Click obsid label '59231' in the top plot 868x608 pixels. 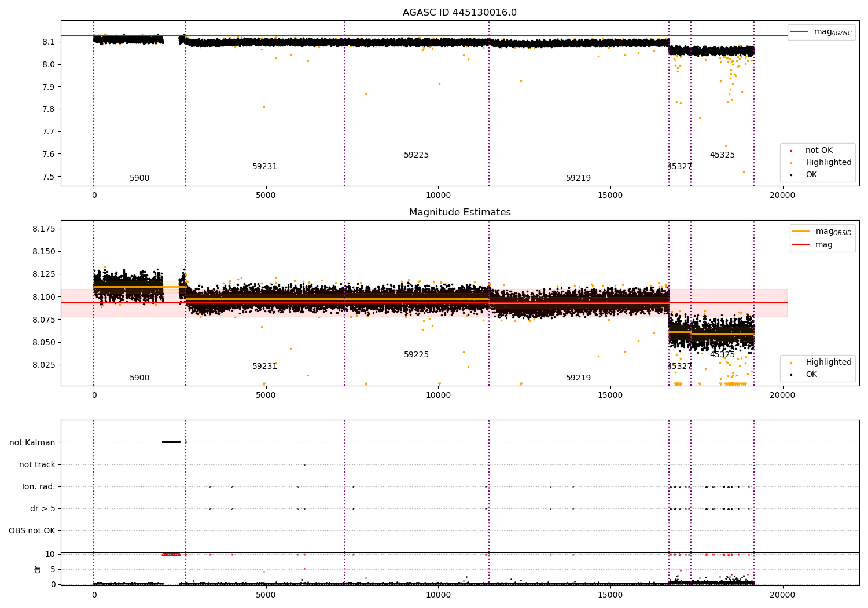click(264, 167)
